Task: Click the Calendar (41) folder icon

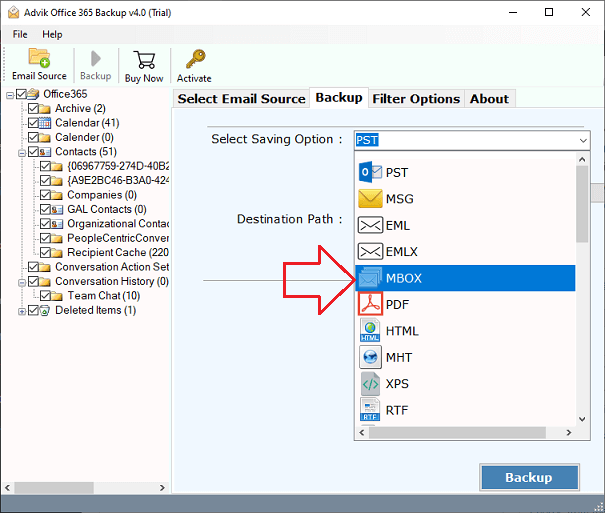Action: (45, 123)
